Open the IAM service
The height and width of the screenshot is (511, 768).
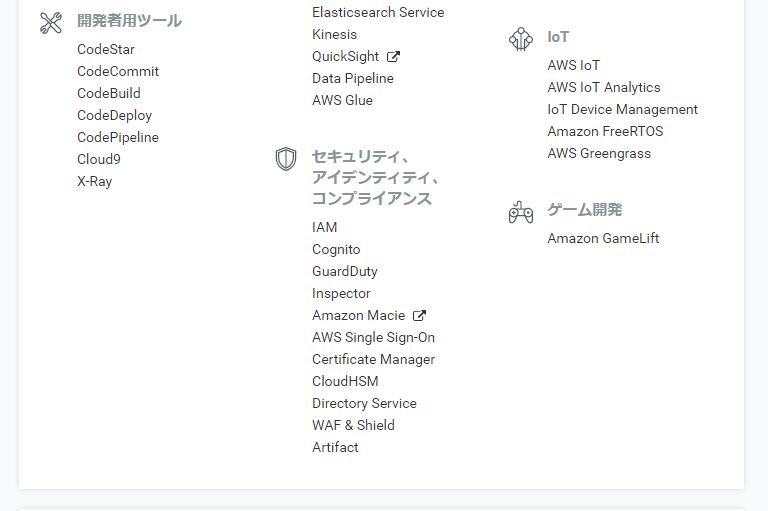(325, 228)
